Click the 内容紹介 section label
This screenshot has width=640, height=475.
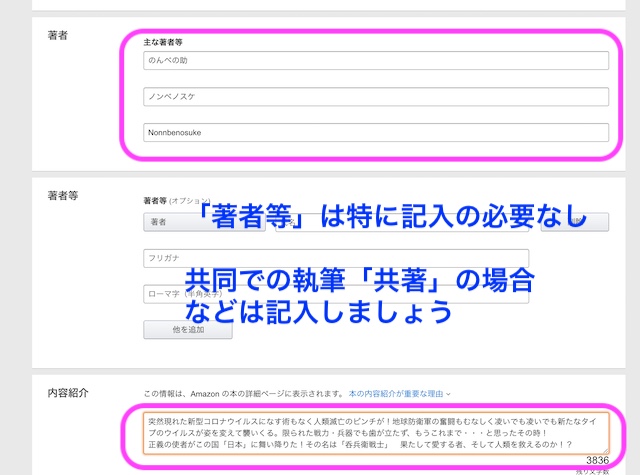[x=67, y=393]
